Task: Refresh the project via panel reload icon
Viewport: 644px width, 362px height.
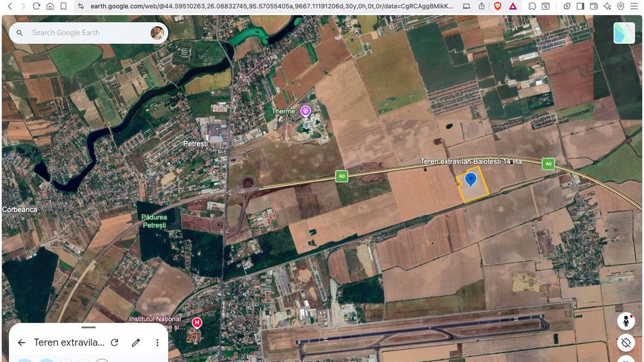Action: pyautogui.click(x=115, y=342)
